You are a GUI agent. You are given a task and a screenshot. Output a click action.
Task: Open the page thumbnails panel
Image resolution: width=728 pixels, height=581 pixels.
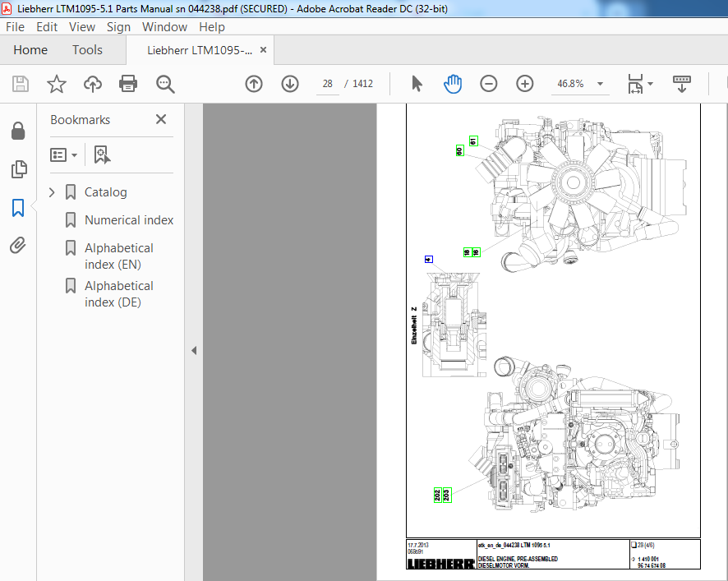(18, 169)
